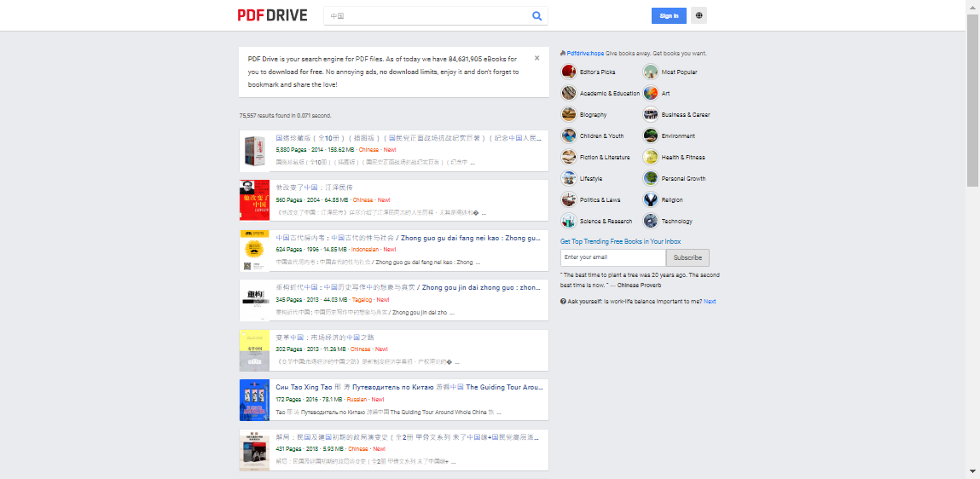Open the Pdfdrive:hope link

(x=586, y=54)
